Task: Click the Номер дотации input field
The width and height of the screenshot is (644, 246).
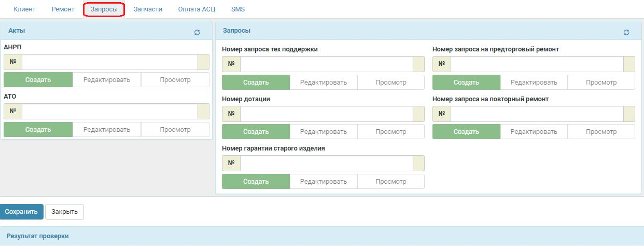Action: (327, 114)
